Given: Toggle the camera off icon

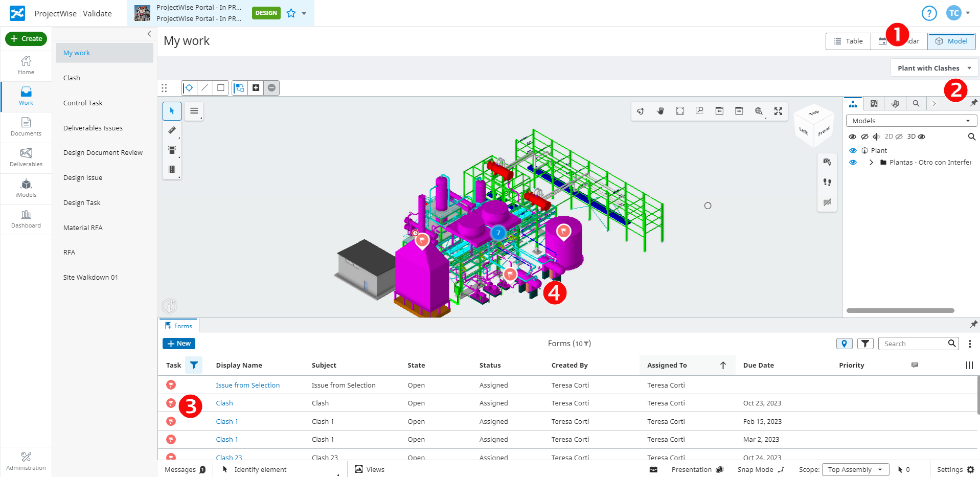Looking at the screenshot, I should pos(827,202).
